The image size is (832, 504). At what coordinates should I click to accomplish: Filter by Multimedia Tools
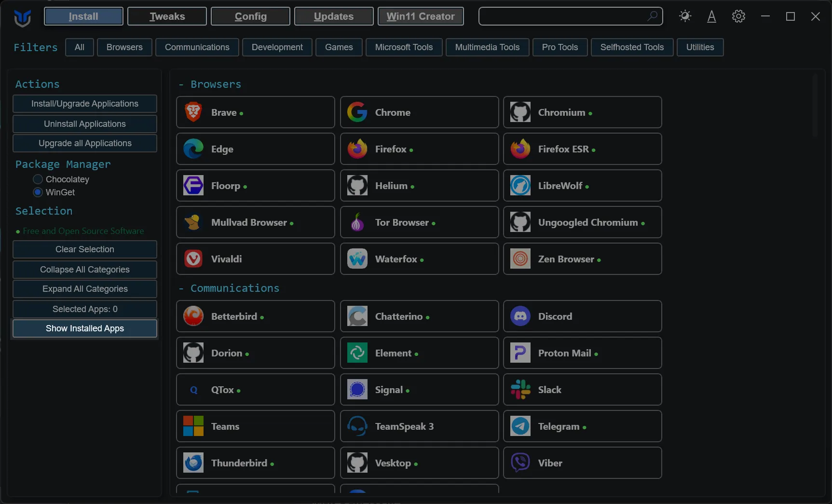click(488, 47)
